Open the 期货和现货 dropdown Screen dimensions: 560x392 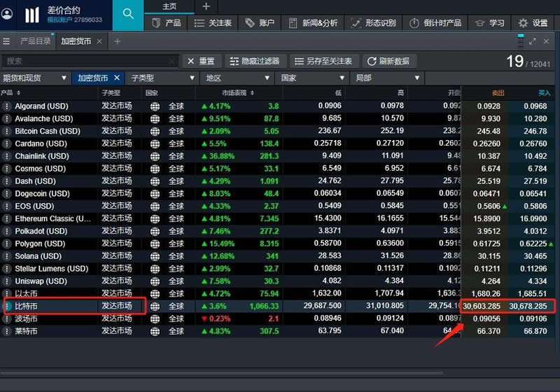35,78
